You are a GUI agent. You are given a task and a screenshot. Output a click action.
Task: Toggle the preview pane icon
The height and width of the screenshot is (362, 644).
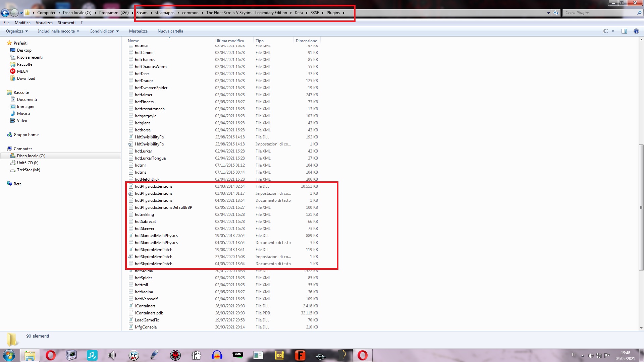click(624, 31)
